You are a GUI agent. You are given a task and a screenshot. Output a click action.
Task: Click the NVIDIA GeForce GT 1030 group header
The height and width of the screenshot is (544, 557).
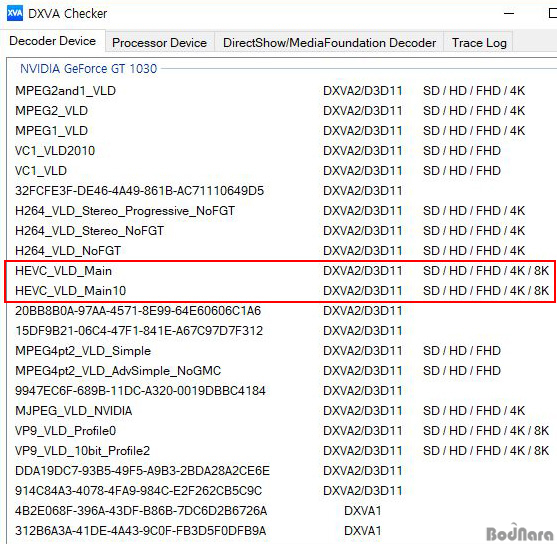pyautogui.click(x=88, y=69)
